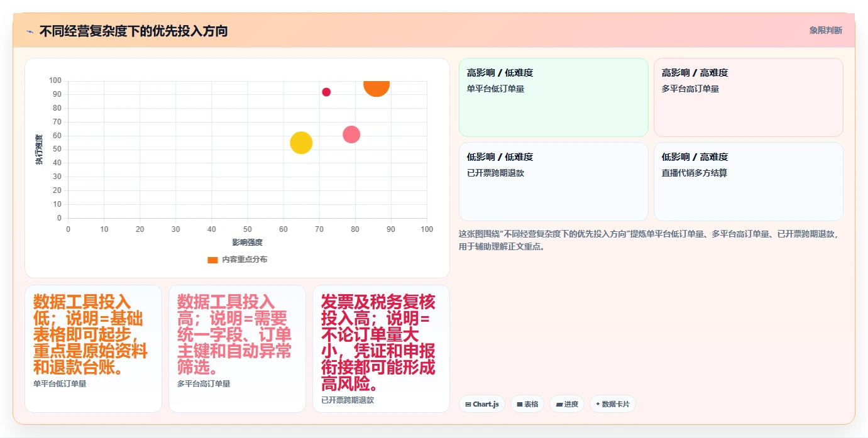Click the sparkle icon in the 数据卡片 chip
The height and width of the screenshot is (438, 868).
pos(598,404)
